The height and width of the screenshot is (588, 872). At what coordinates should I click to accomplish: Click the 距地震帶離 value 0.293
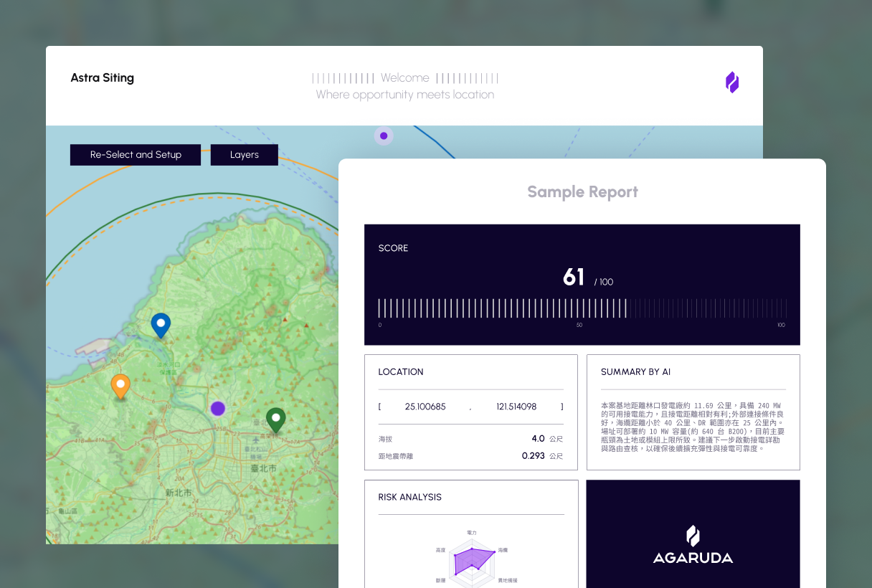click(533, 455)
